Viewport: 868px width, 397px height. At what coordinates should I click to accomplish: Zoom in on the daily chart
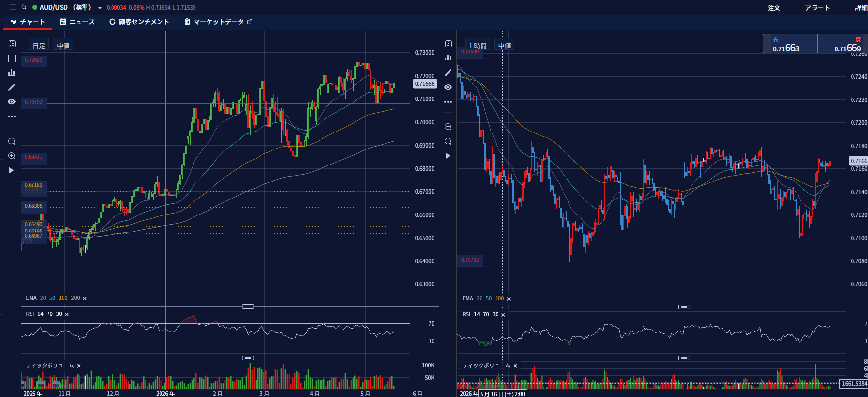tap(12, 156)
